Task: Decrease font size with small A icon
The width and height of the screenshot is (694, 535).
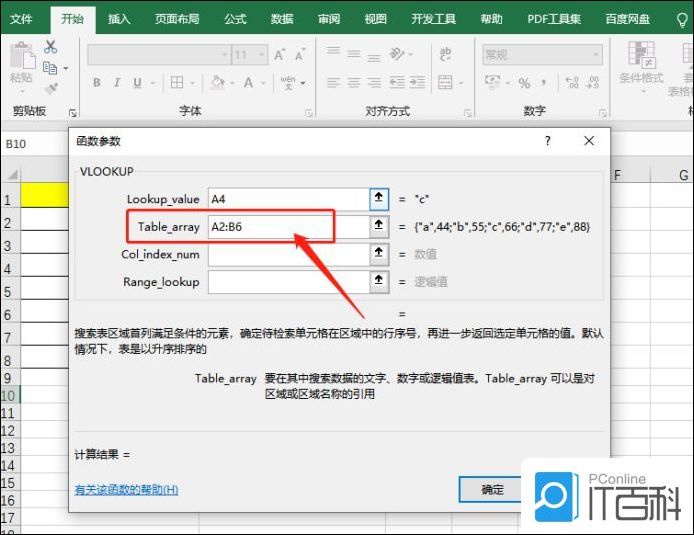Action: tap(300, 55)
